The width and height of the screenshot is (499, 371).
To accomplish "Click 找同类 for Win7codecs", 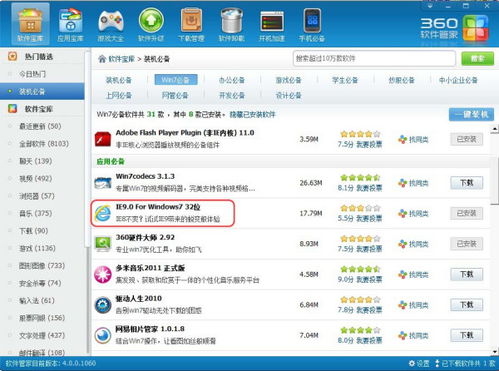I will click(413, 183).
